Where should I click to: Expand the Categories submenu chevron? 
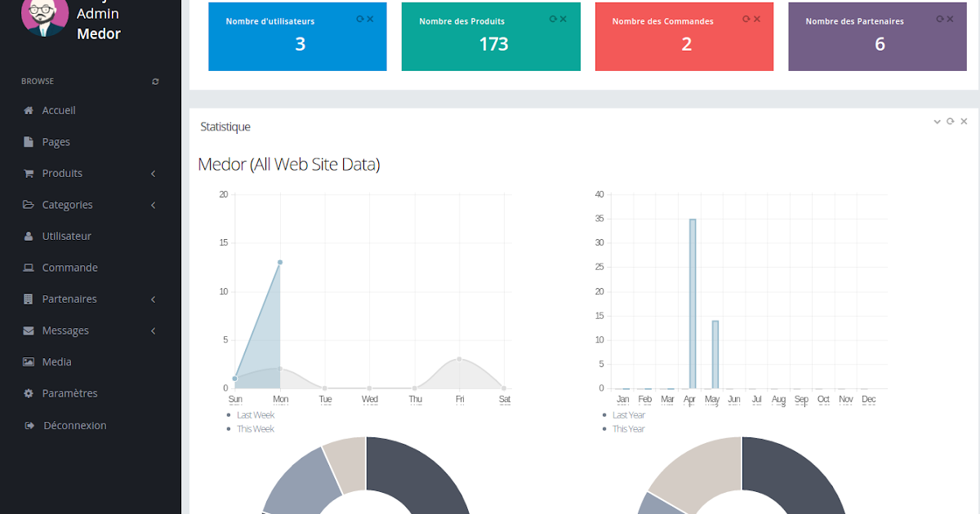coord(154,205)
